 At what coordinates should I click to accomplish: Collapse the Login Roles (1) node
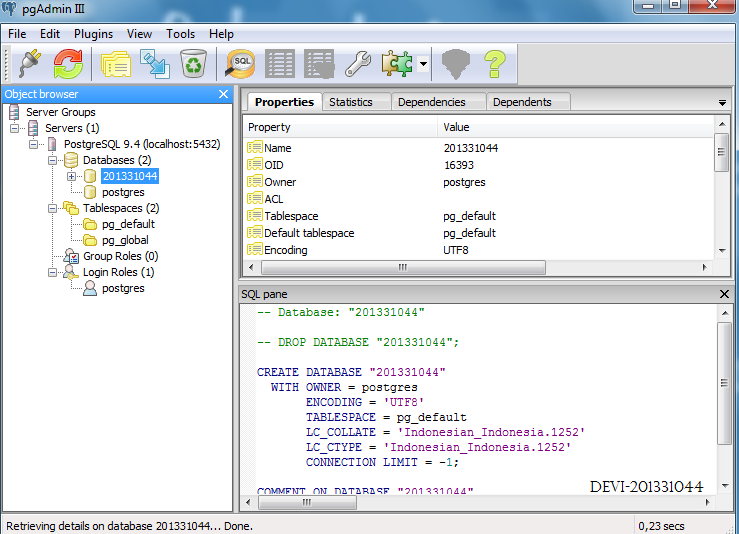52,272
